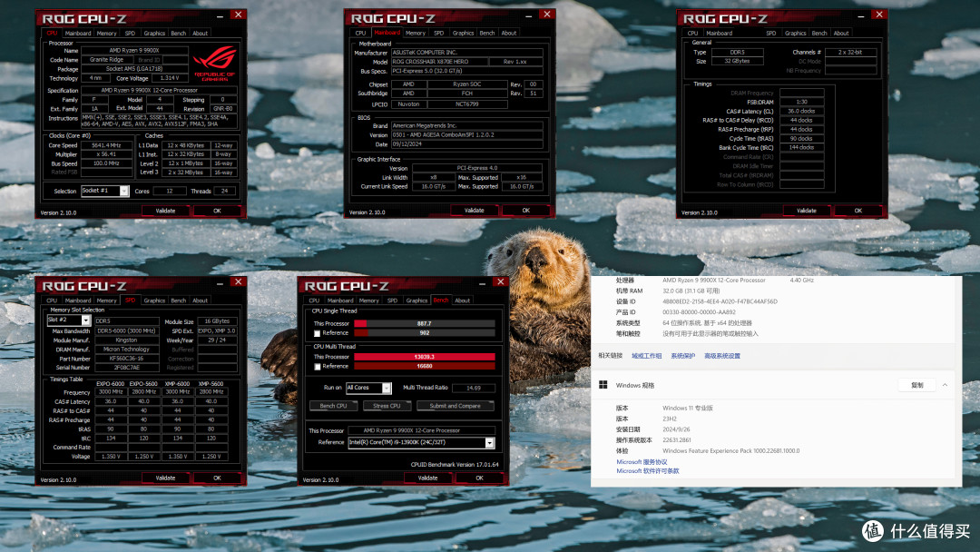This screenshot has height=552, width=980.
Task: Click Validate in the Memory timings window
Action: click(x=807, y=210)
